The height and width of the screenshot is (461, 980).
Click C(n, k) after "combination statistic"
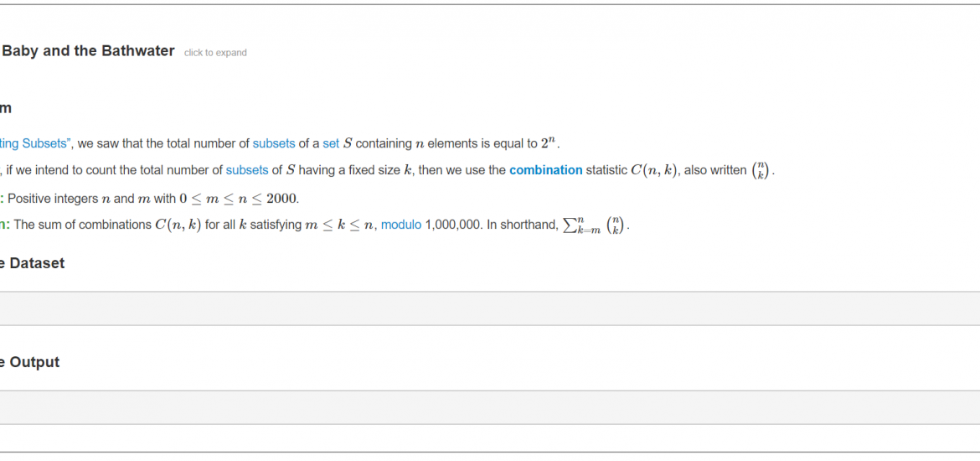click(x=653, y=170)
